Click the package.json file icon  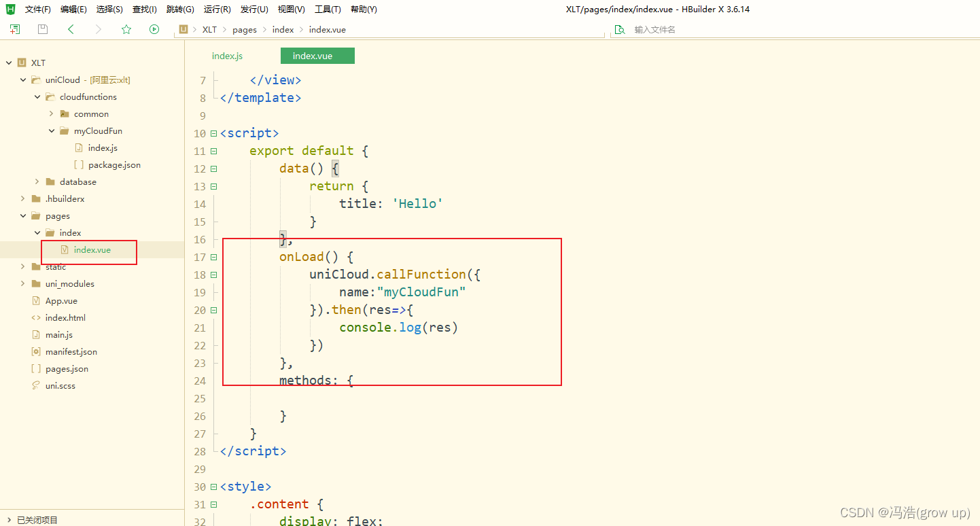pyautogui.click(x=79, y=164)
